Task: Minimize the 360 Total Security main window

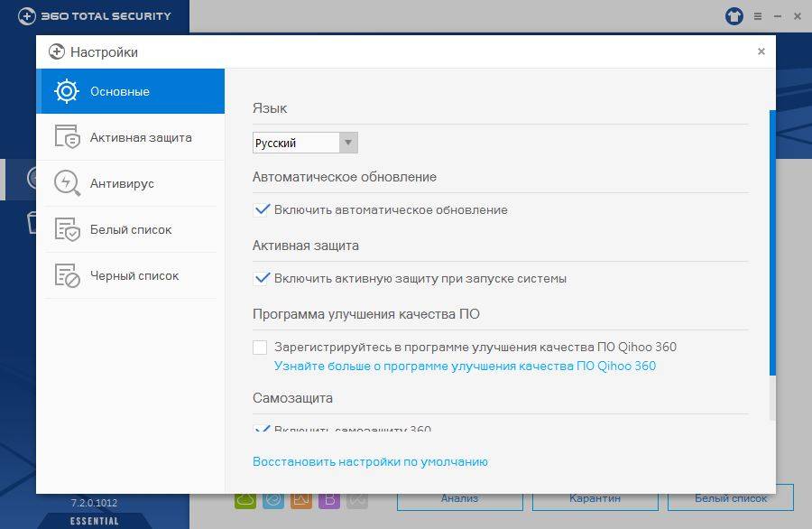Action: coord(778,16)
